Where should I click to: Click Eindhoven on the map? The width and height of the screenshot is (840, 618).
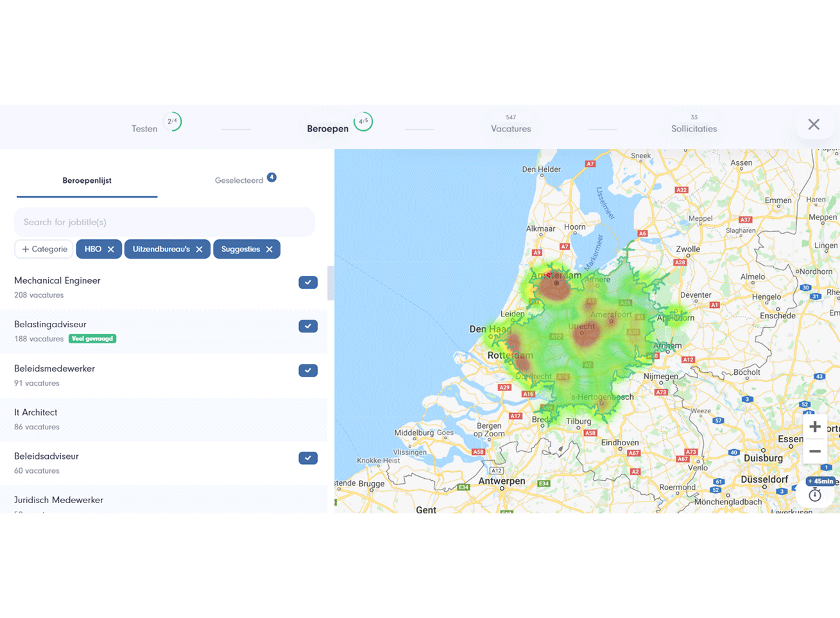pos(620,443)
